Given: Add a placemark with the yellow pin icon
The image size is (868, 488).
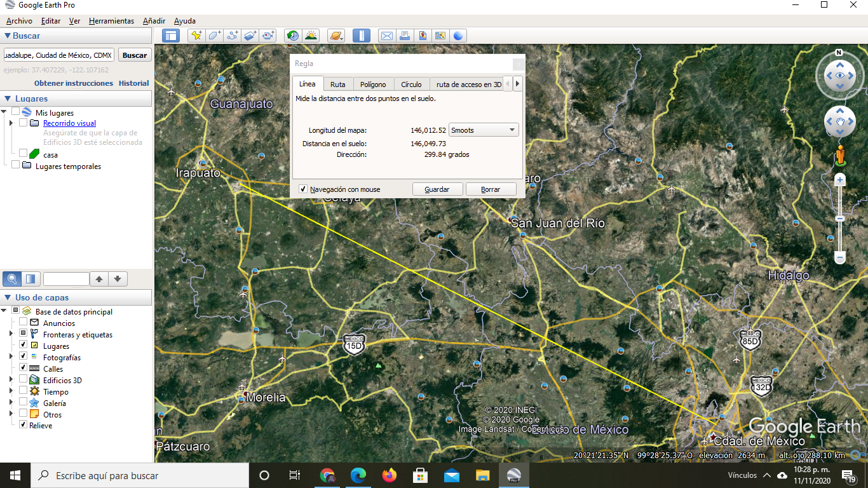Looking at the screenshot, I should (196, 36).
